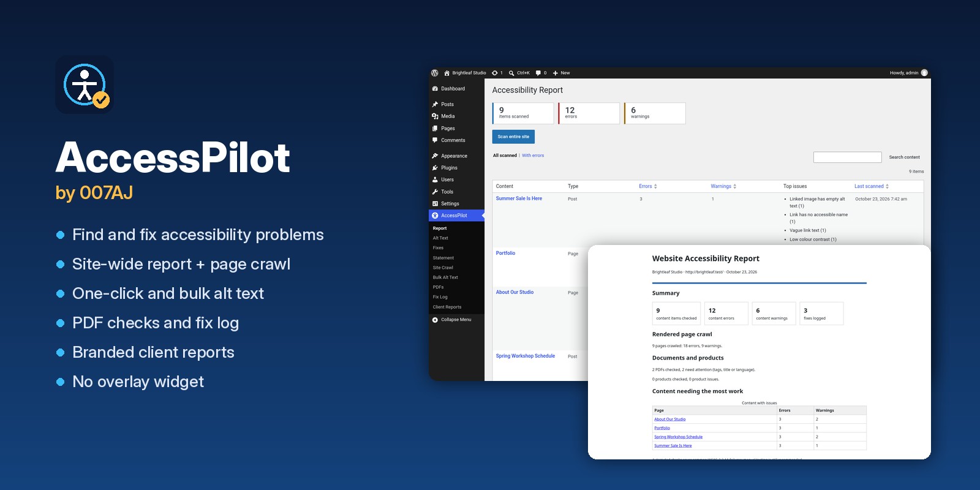Open About Our Studio in admin table
Viewport: 980px width, 490px height.
pyautogui.click(x=514, y=292)
